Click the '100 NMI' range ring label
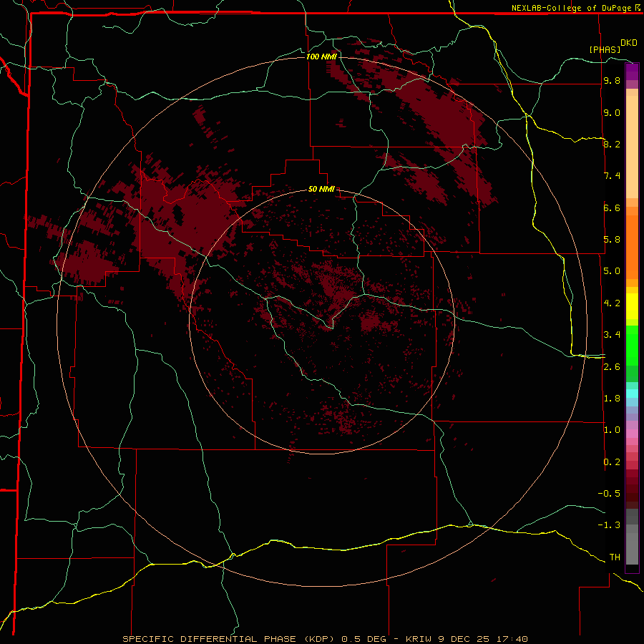644x644 pixels. tap(321, 57)
